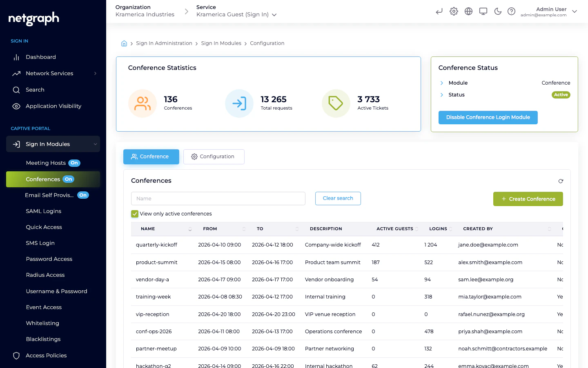Select the Conference tab

click(151, 157)
